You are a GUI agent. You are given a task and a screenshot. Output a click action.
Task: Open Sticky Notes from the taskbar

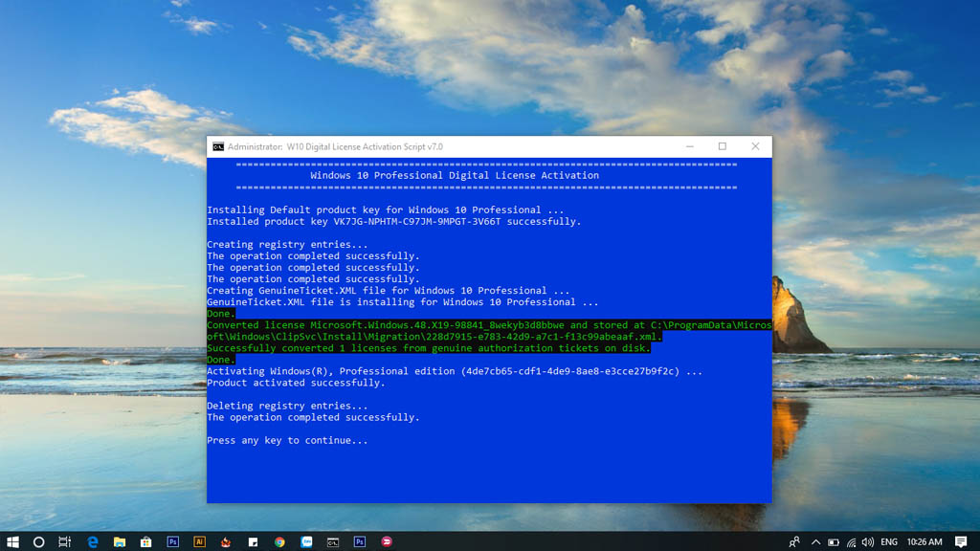pyautogui.click(x=253, y=541)
